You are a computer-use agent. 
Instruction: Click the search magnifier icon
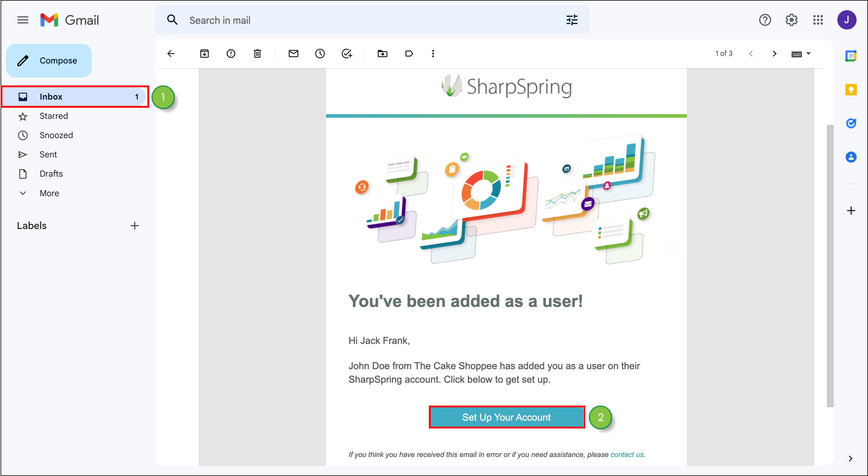(172, 20)
